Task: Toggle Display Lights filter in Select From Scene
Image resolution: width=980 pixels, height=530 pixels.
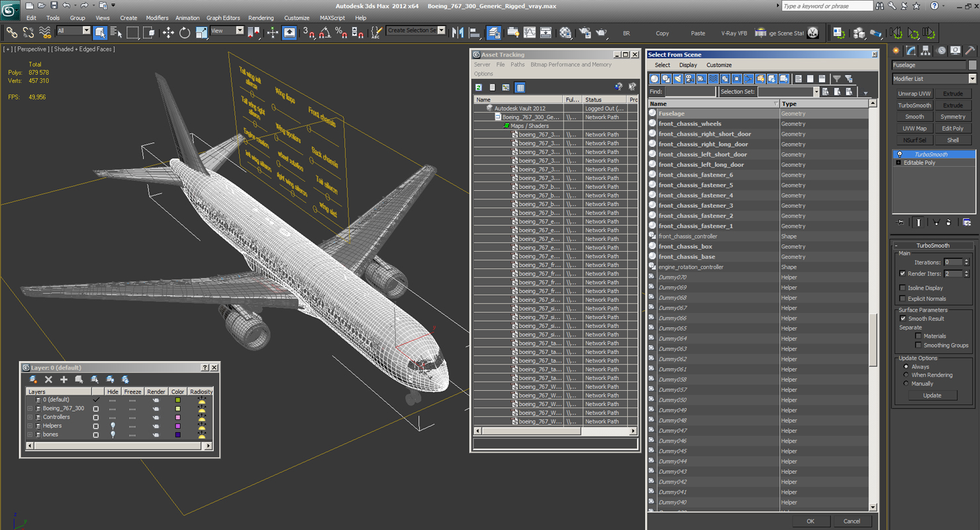Action: pos(678,79)
